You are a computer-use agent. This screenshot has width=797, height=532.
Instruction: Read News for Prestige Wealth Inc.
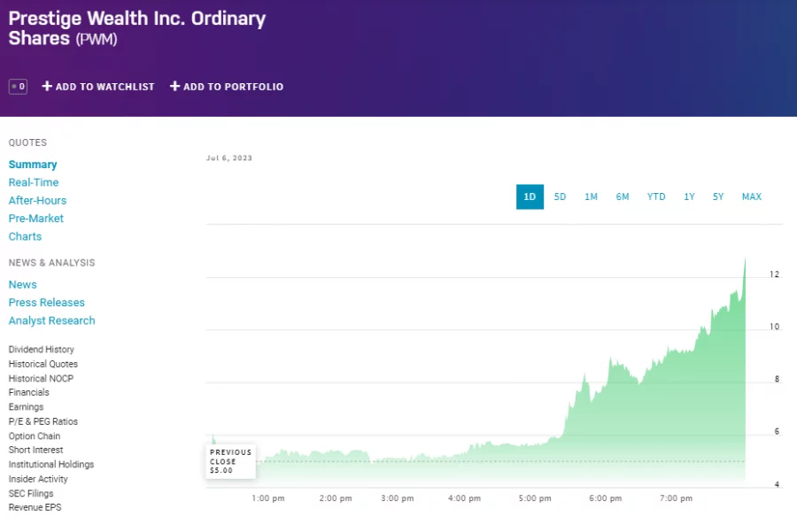tap(22, 284)
